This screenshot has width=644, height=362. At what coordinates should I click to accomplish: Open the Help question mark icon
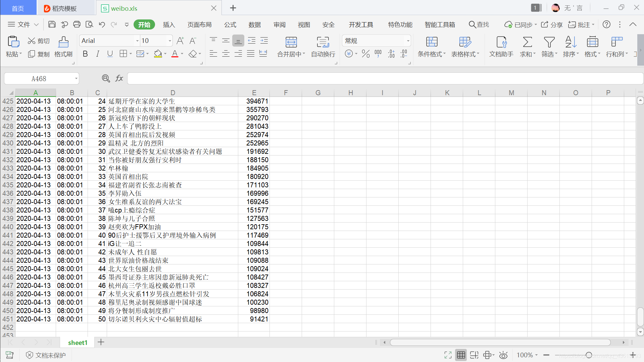(606, 24)
